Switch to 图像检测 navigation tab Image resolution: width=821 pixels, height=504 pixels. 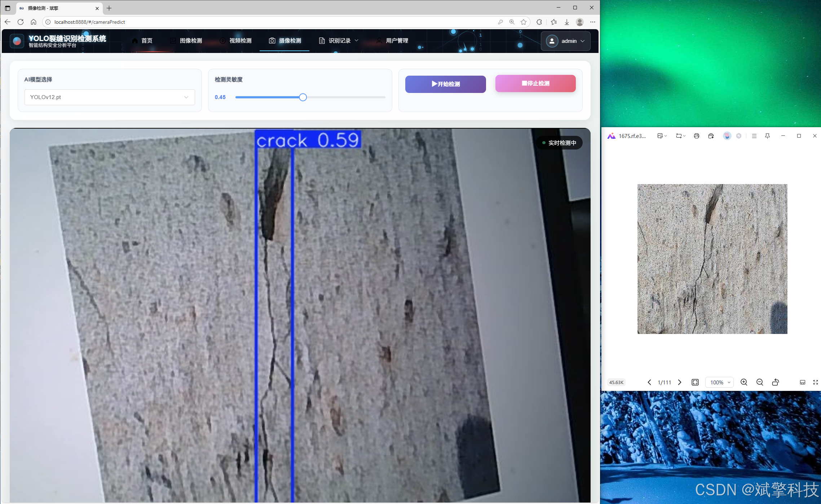(186, 41)
